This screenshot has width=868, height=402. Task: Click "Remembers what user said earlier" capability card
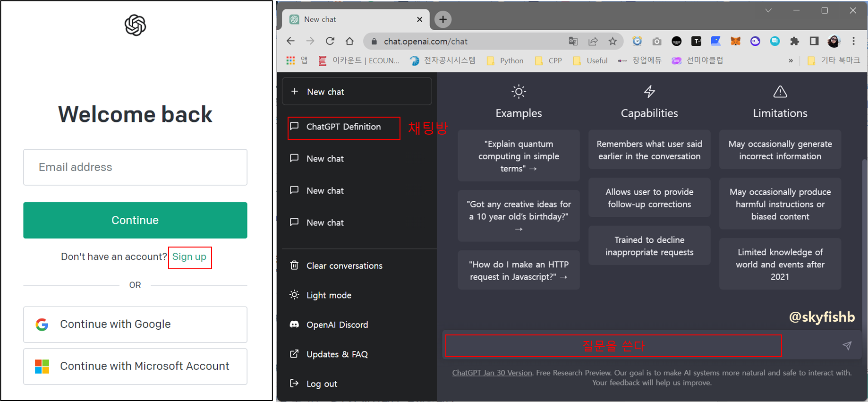point(649,150)
